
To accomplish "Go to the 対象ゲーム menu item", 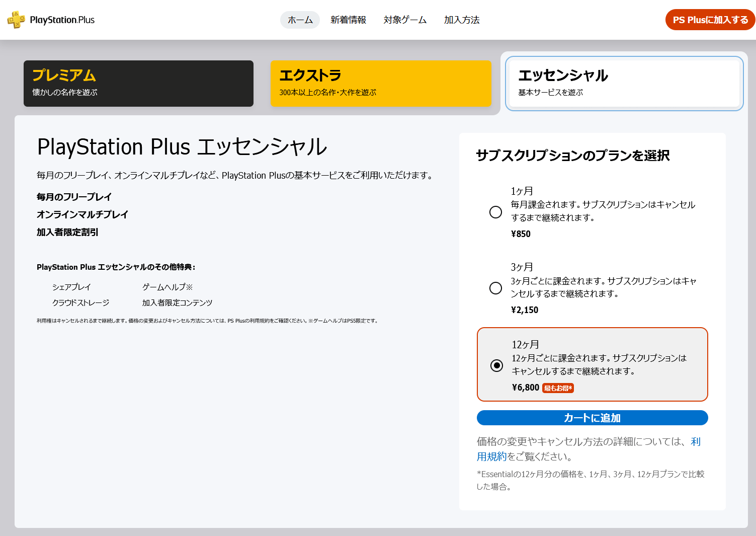I will tap(405, 20).
